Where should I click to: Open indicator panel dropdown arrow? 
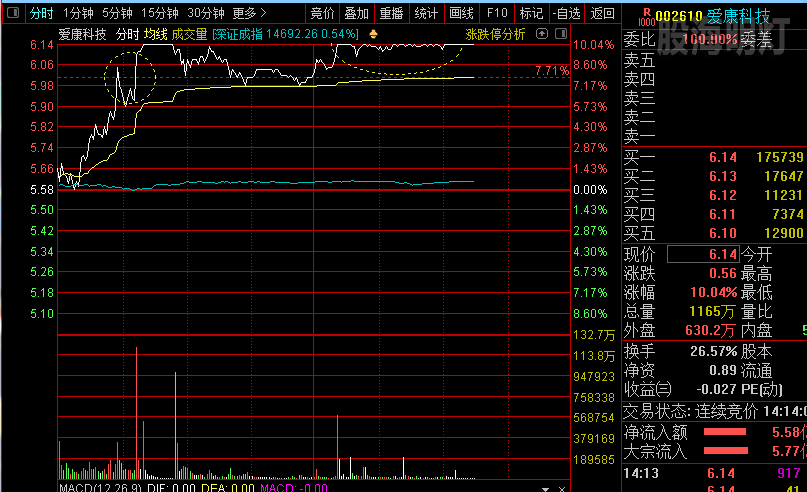click(546, 488)
